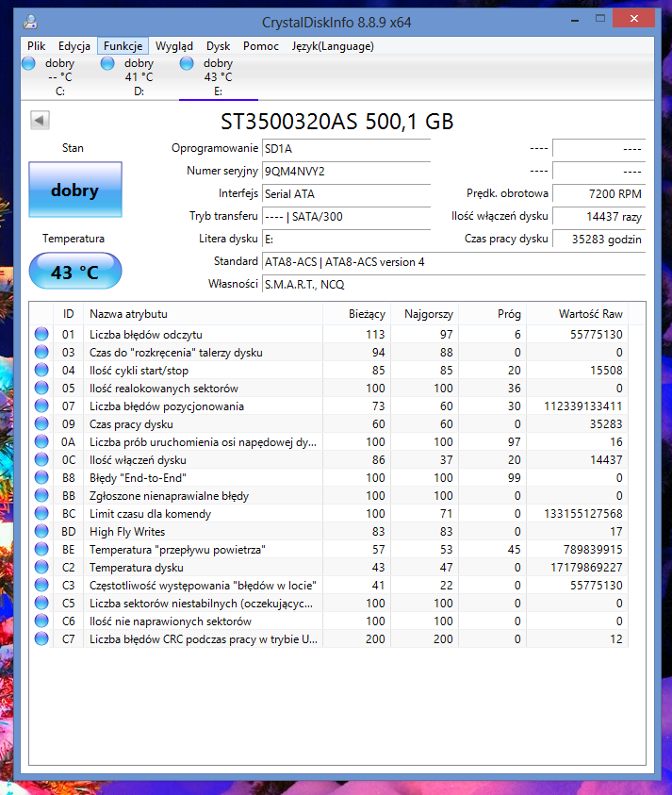The height and width of the screenshot is (795, 672).
Task: Click status orb of attribute 03 row
Action: [x=41, y=352]
